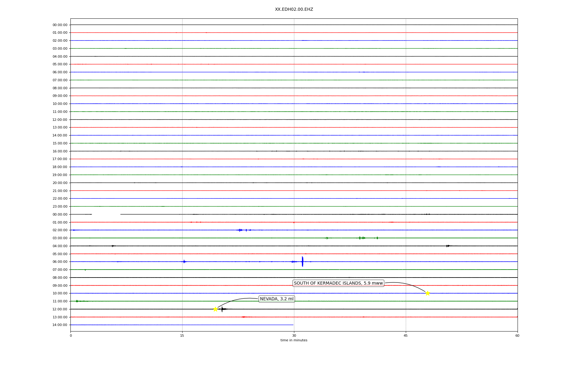
Task: Click the 23:00:00 row label
Action: [x=60, y=206]
